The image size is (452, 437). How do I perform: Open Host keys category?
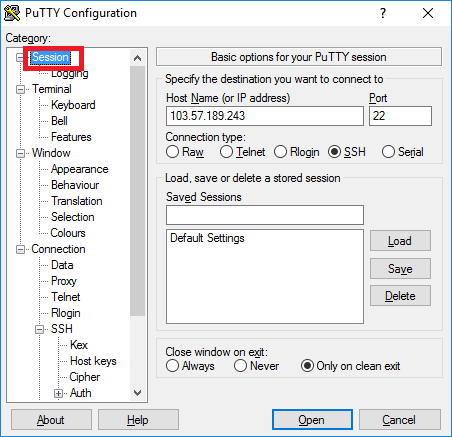click(93, 361)
